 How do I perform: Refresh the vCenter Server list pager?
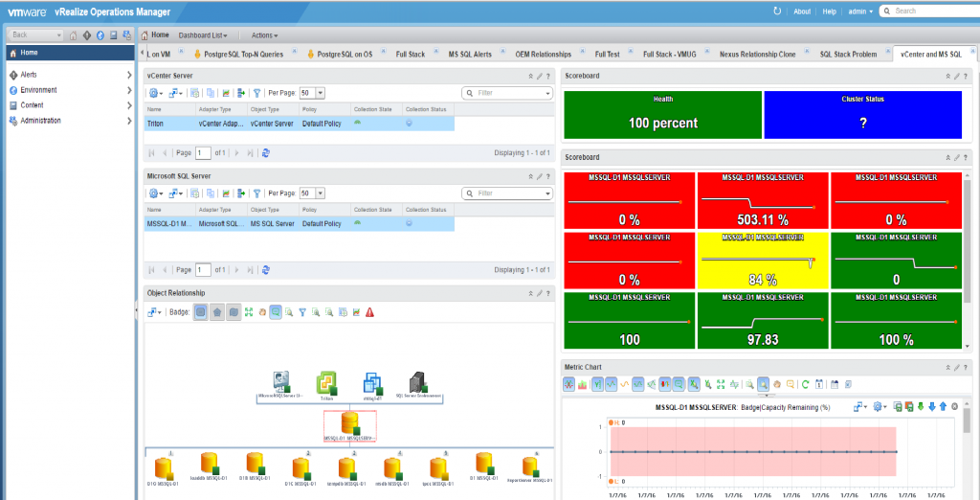pyautogui.click(x=266, y=152)
